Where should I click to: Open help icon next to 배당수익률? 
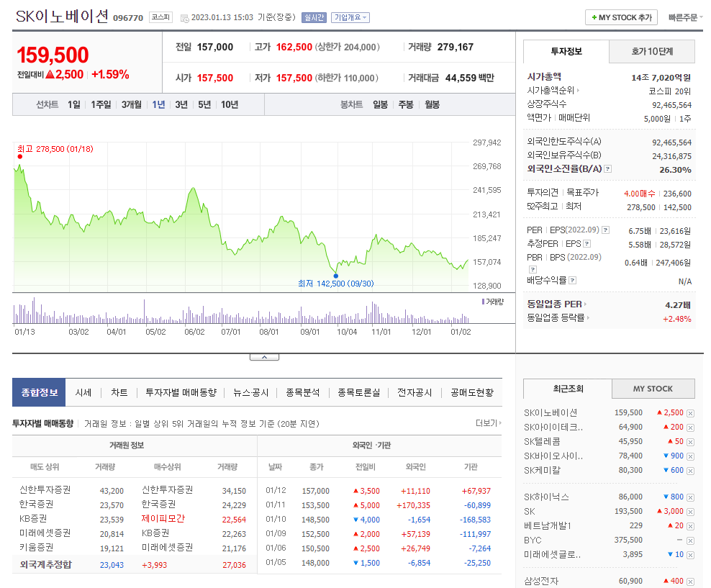pyautogui.click(x=572, y=281)
